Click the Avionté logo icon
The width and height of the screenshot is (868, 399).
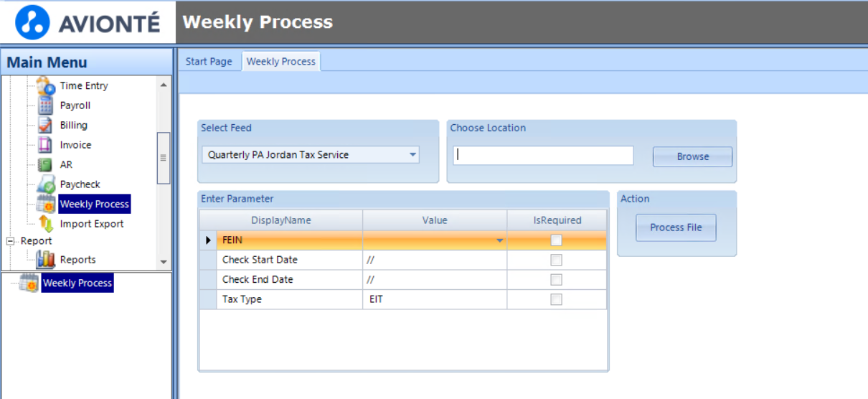pyautogui.click(x=32, y=22)
